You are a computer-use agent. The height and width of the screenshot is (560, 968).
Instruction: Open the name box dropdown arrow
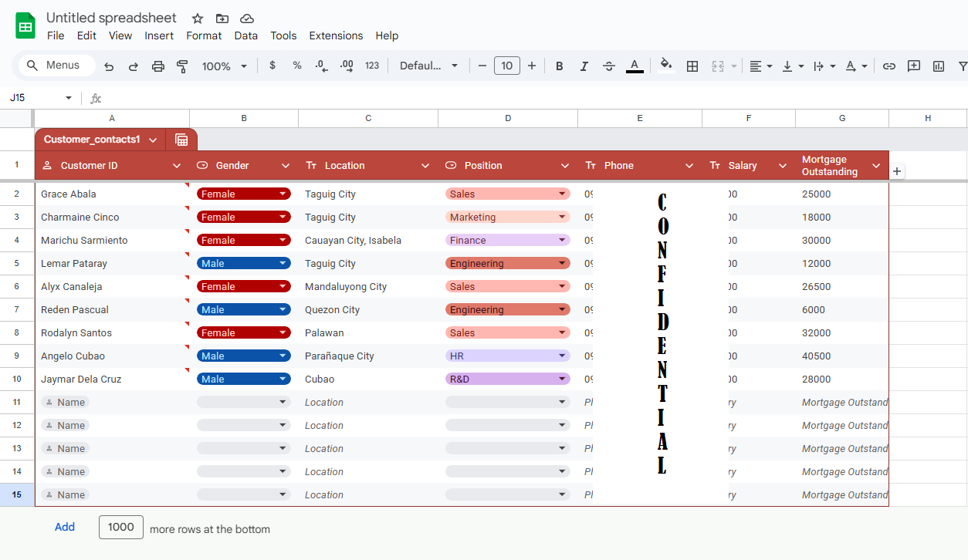click(69, 98)
